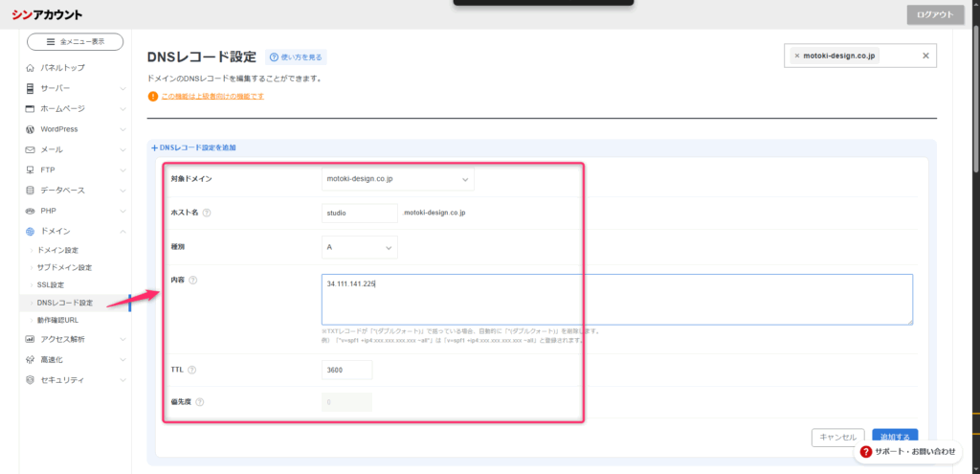
Task: Expand the ホームページ menu chevron
Action: click(x=122, y=109)
